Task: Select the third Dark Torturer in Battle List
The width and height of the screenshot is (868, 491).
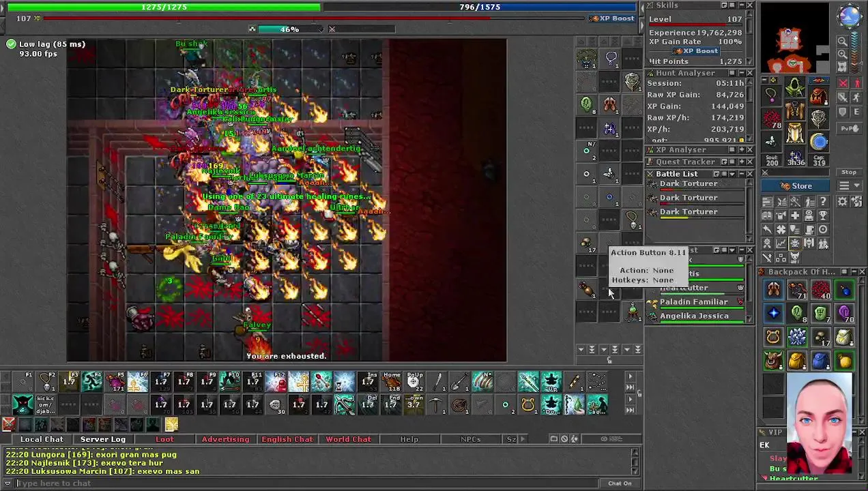Action: point(696,212)
